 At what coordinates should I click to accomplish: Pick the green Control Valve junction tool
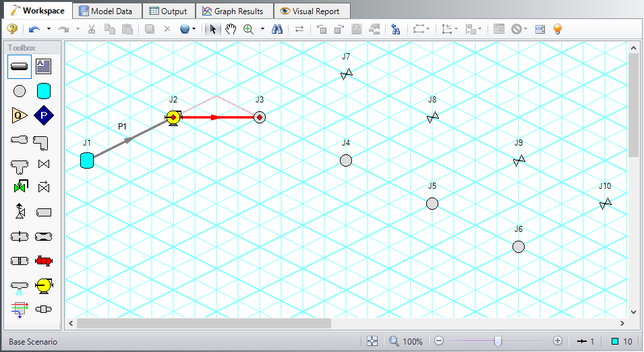20,187
